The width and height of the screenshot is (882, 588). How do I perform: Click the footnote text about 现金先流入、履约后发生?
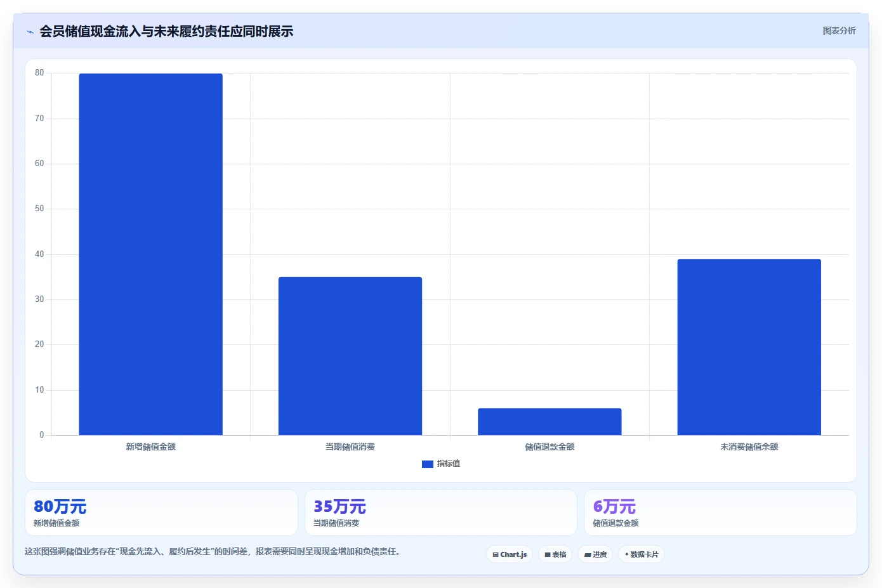213,552
